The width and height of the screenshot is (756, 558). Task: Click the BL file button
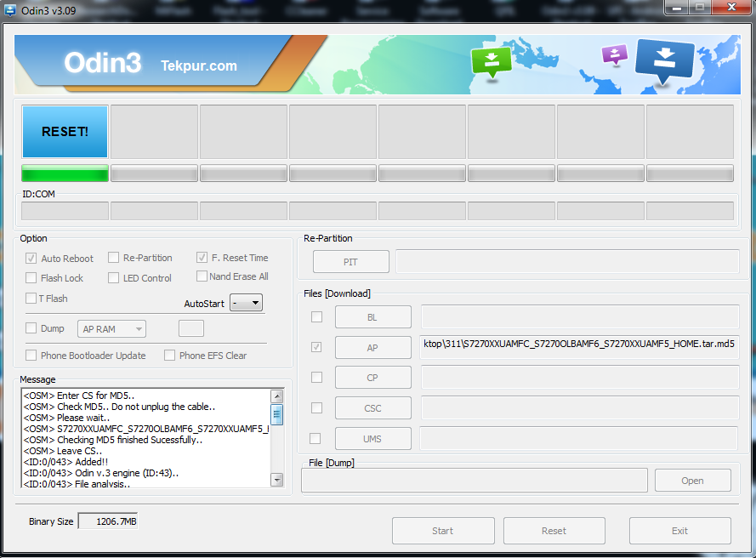click(373, 317)
